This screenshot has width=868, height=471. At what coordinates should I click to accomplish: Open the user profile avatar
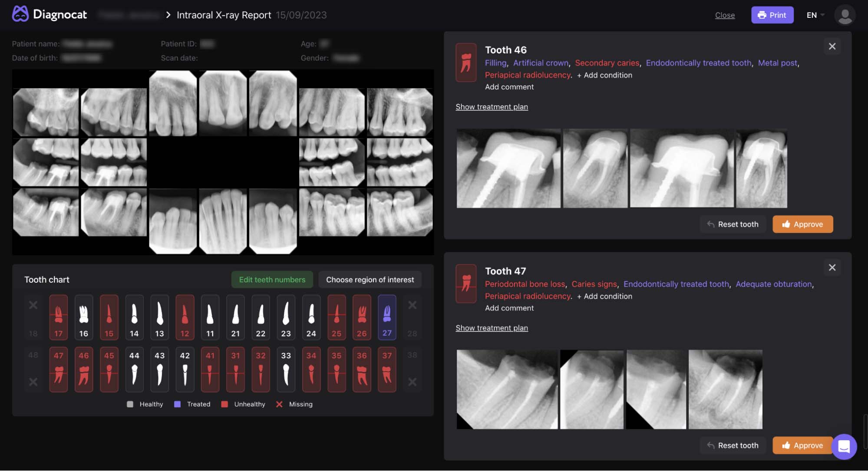[x=845, y=15]
